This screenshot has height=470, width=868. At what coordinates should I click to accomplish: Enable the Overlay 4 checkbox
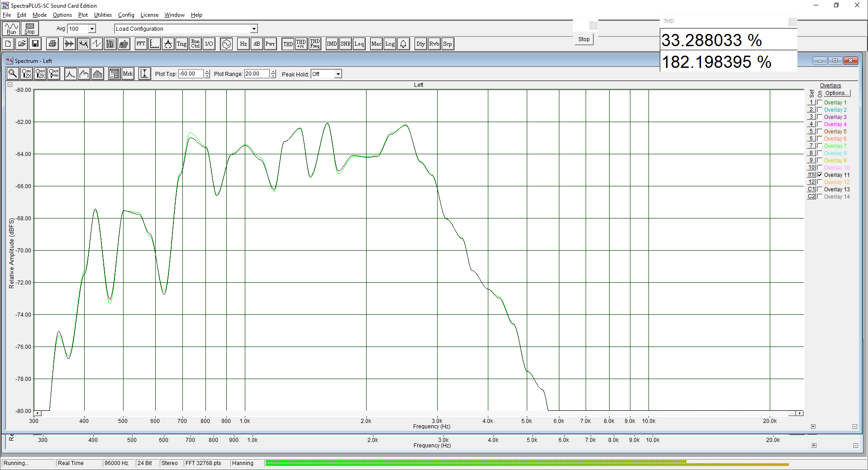click(820, 124)
